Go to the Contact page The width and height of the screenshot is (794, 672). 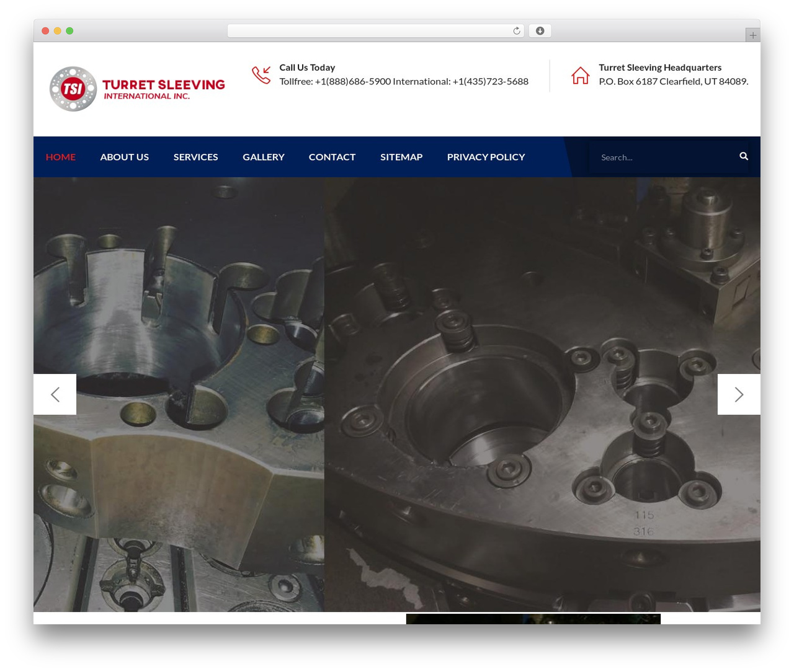[x=332, y=157]
